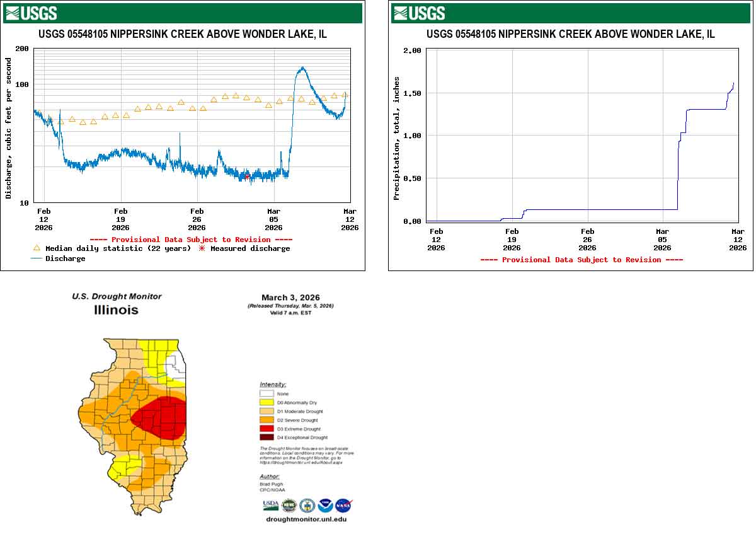Click the USDA logo
This screenshot has height=534, width=756.
(270, 505)
